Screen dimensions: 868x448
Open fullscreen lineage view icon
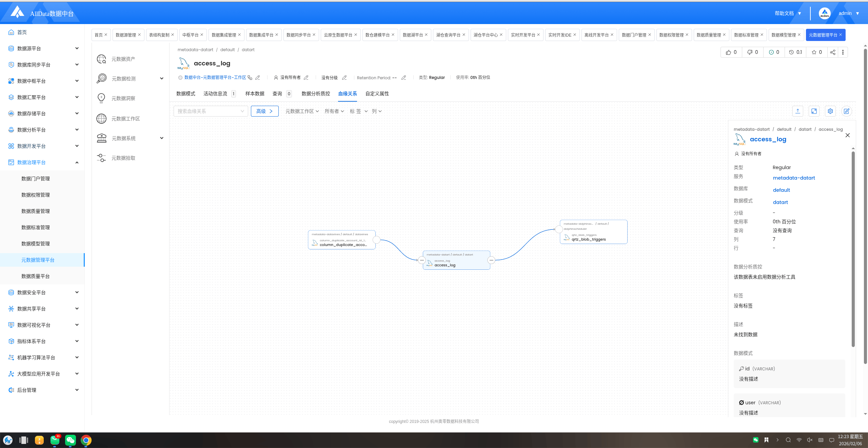814,111
